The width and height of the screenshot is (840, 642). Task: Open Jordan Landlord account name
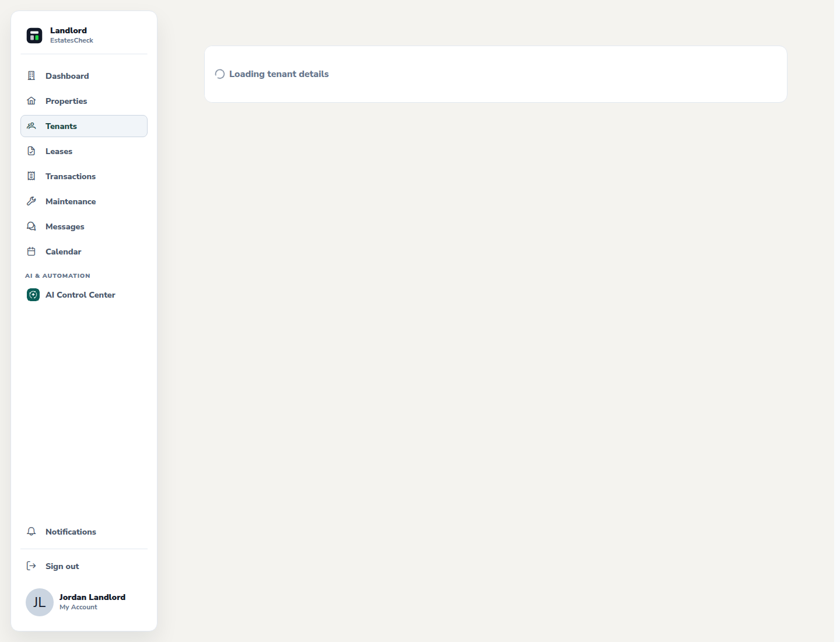[92, 597]
